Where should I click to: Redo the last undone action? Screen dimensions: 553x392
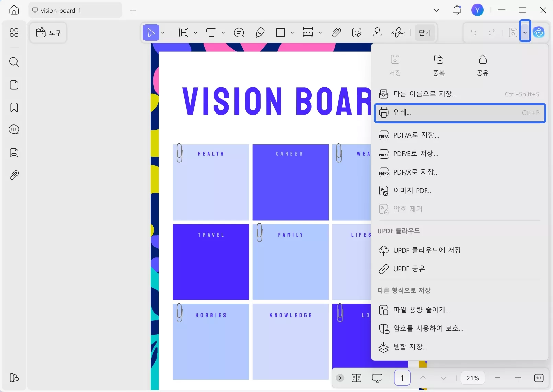point(492,33)
